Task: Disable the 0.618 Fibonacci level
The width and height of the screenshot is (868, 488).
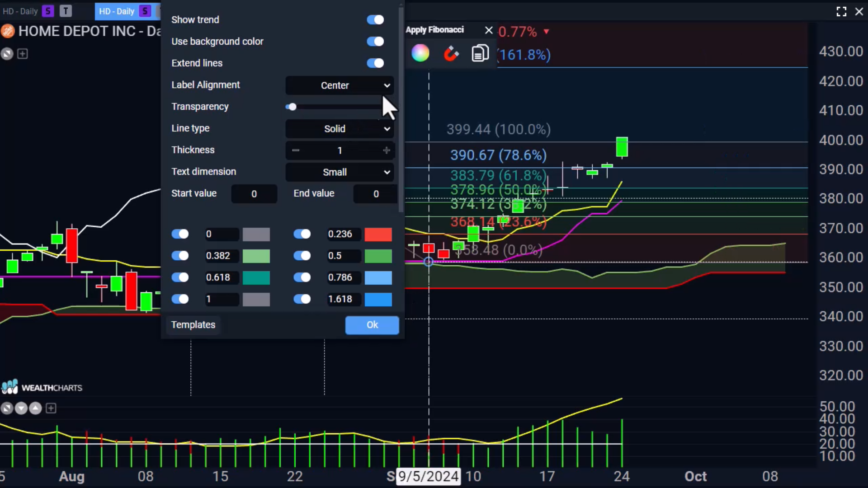Action: (x=180, y=277)
